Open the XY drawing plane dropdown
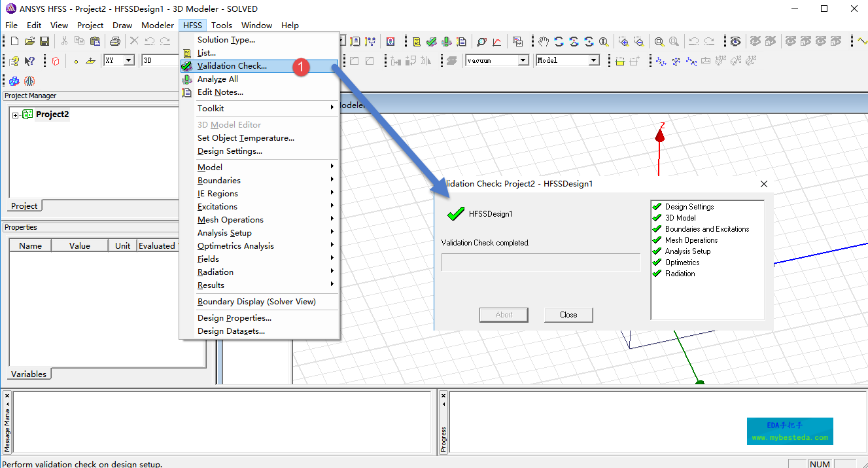 pos(128,60)
